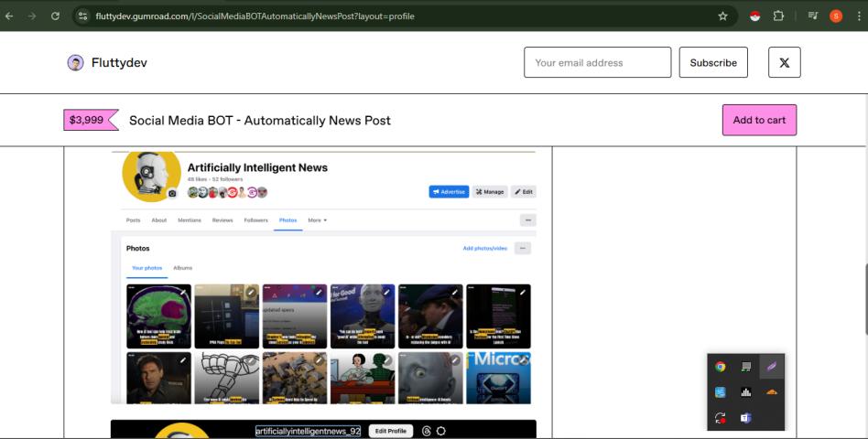Open the Cloudflare icon in system tray
The image size is (868, 439).
point(772,392)
